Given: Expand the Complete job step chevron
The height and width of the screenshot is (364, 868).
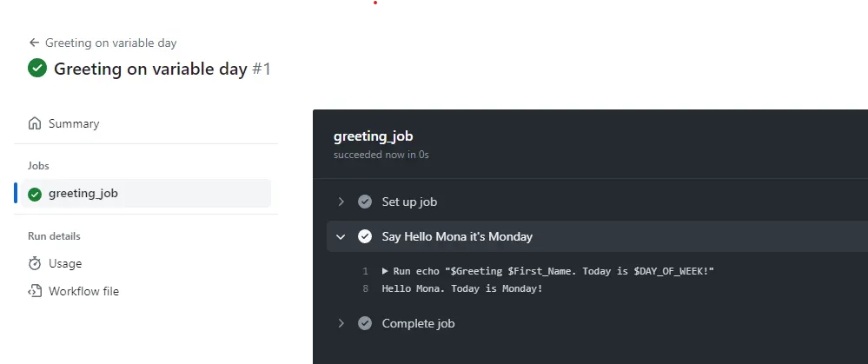Looking at the screenshot, I should (x=341, y=323).
